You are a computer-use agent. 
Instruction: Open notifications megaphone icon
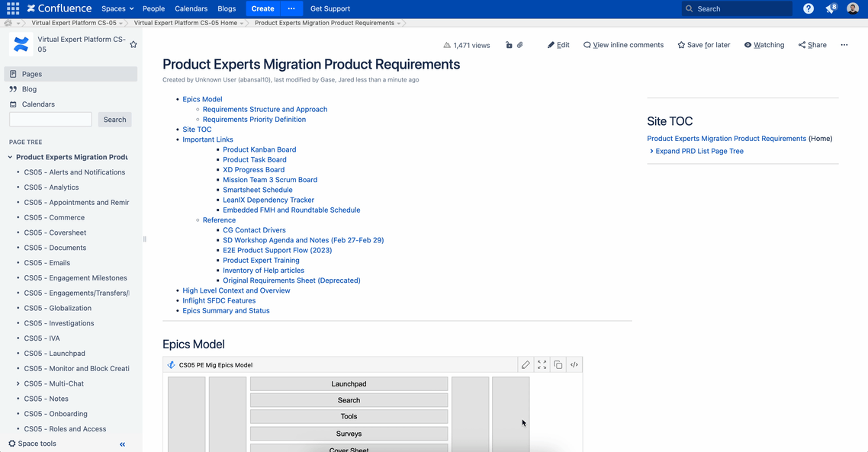831,8
